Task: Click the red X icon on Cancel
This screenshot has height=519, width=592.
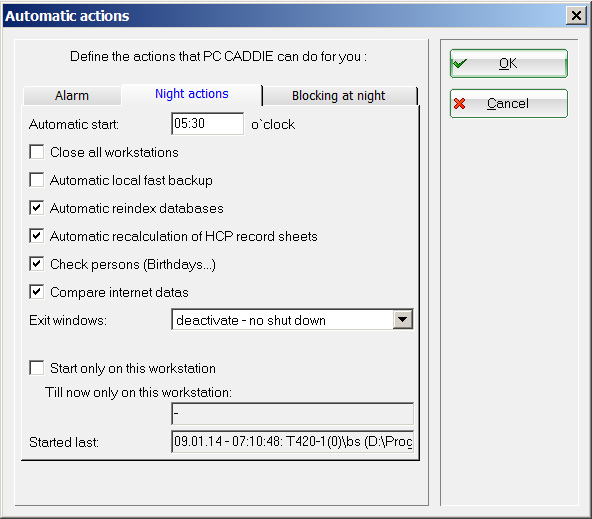Action: pos(459,103)
